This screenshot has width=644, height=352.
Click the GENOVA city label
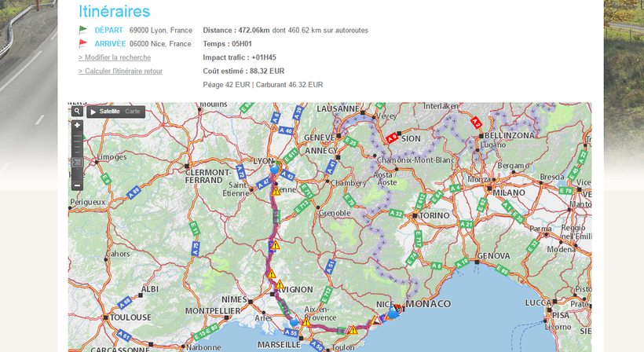(x=494, y=256)
